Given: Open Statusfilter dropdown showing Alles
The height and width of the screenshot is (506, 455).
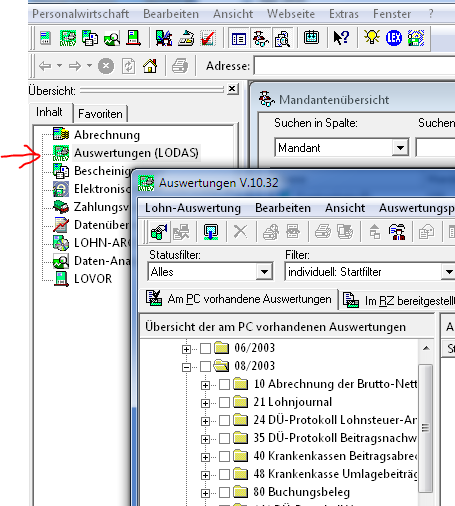Looking at the screenshot, I should tap(264, 272).
